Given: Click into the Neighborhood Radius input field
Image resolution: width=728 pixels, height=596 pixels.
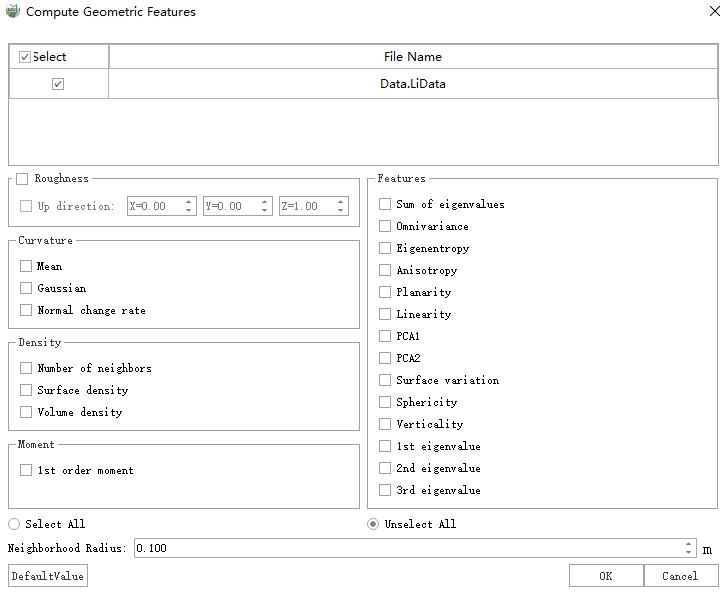Looking at the screenshot, I should coord(400,549).
